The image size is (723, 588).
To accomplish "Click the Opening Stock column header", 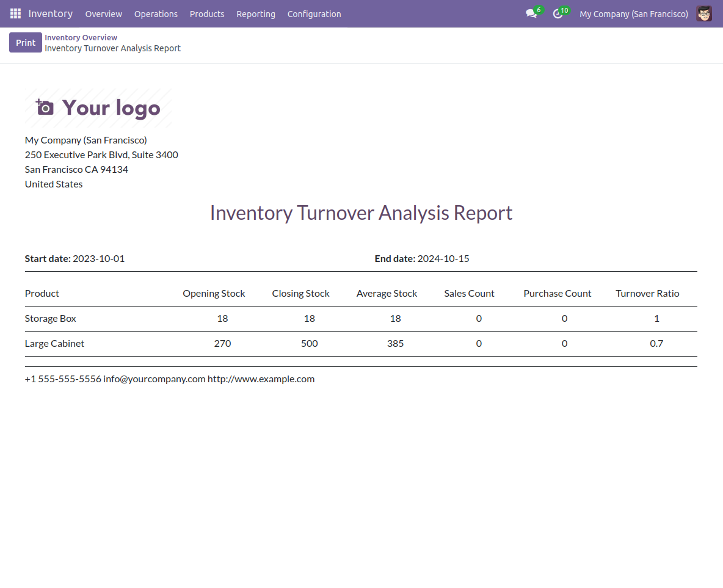I will (214, 293).
